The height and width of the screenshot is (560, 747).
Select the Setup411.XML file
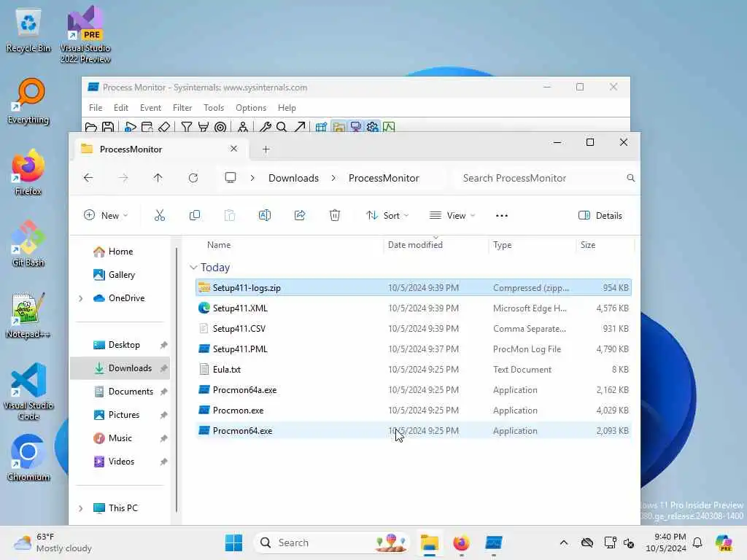(414, 308)
